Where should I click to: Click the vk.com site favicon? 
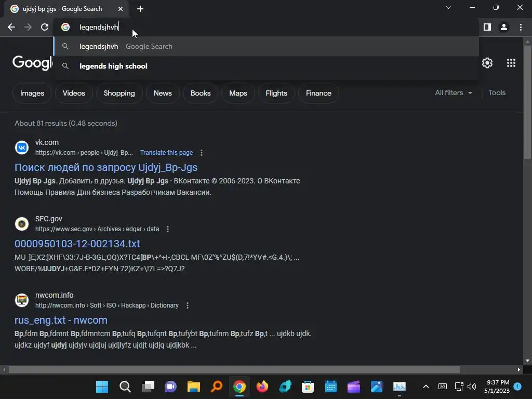[x=22, y=147]
